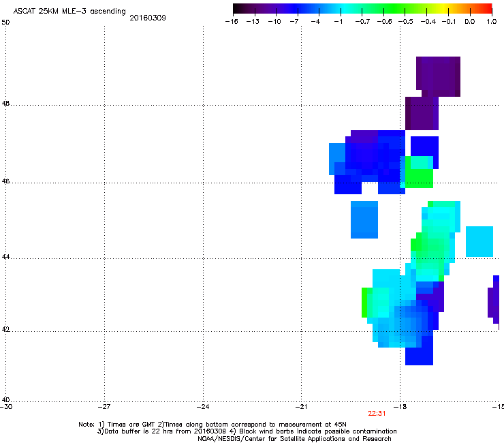Click the 'Black wind barbs indicate possible contamination' note
The height and width of the screenshot is (443, 504).
(318, 431)
